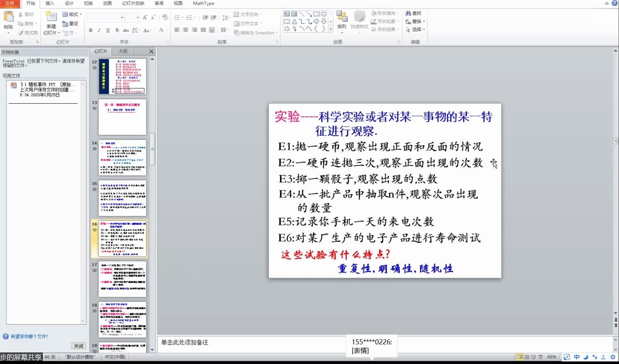Image resolution: width=619 pixels, height=364 pixels.
Task: Select the oval shape in shapes gallery
Action: click(324, 14)
